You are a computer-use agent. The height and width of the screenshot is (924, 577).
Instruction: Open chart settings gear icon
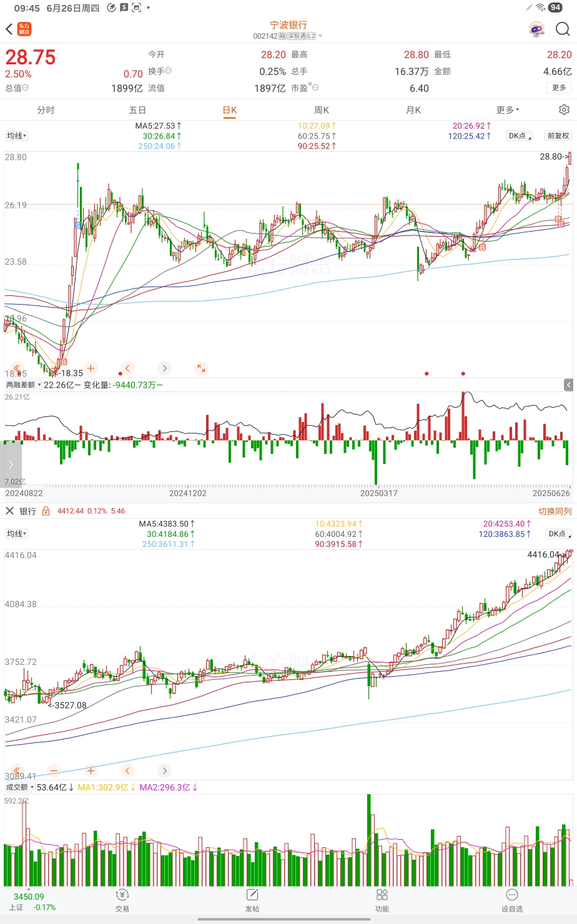564,110
